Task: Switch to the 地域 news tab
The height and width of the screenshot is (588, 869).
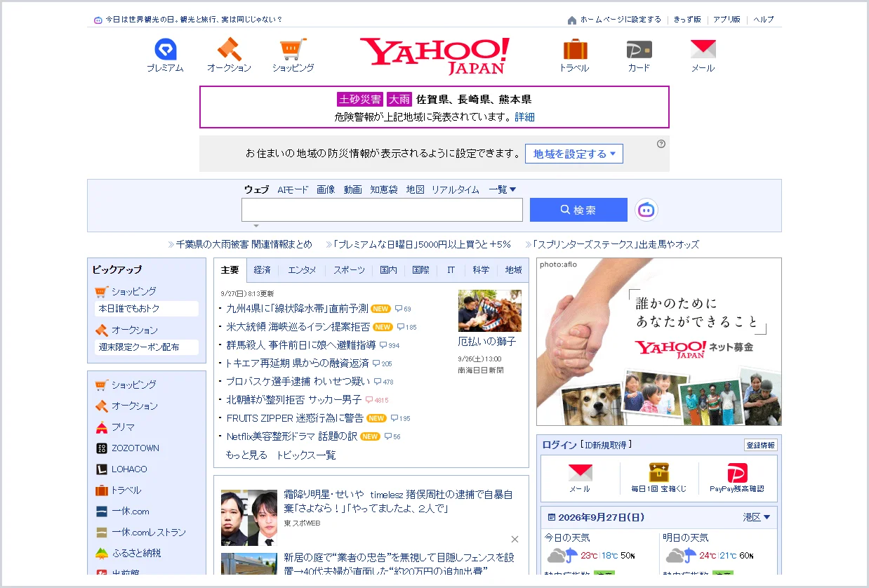Action: (513, 270)
